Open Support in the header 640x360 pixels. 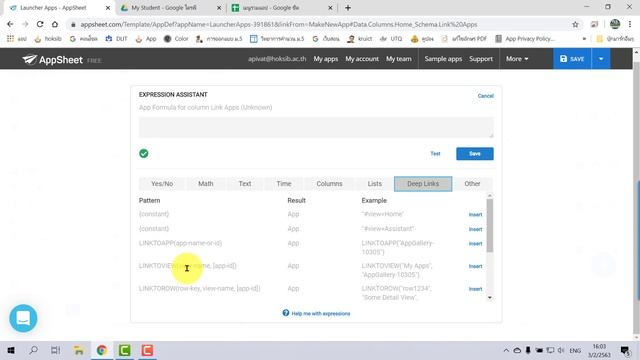(x=481, y=59)
